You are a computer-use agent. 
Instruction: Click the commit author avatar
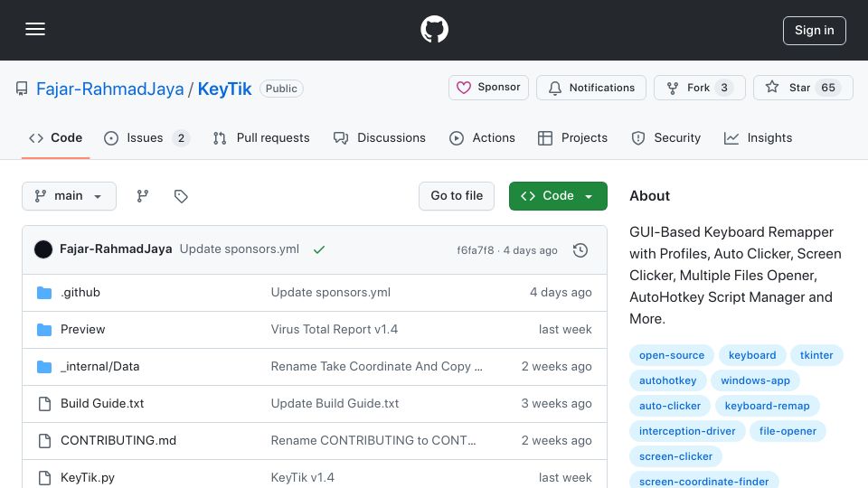[x=43, y=249]
